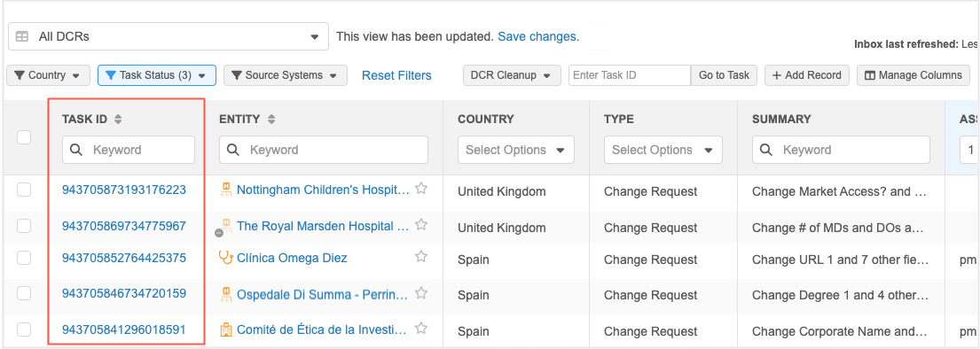
Task: Select the checkbox for task 943705852764425375
Action: (x=24, y=258)
